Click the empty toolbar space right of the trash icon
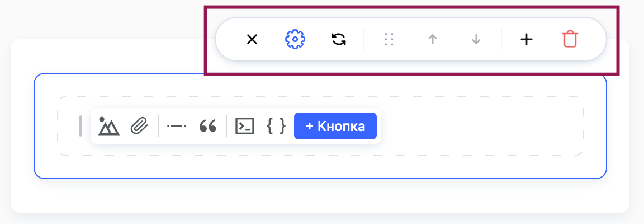 (593, 39)
